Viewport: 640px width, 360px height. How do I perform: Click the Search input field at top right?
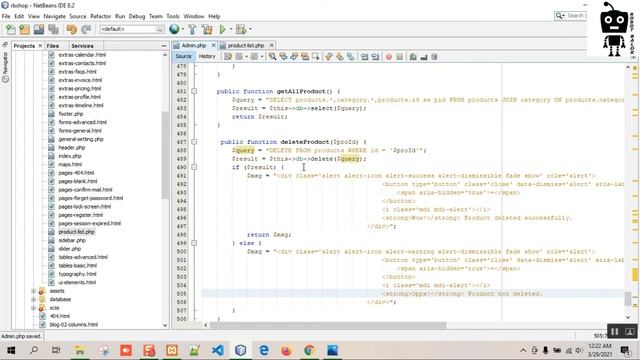(x=576, y=16)
